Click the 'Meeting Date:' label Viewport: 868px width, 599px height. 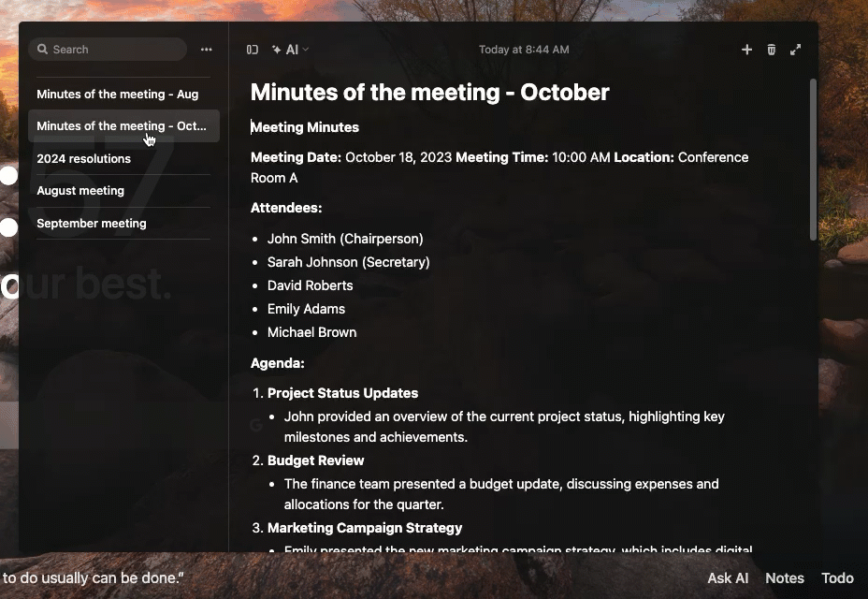tap(296, 157)
